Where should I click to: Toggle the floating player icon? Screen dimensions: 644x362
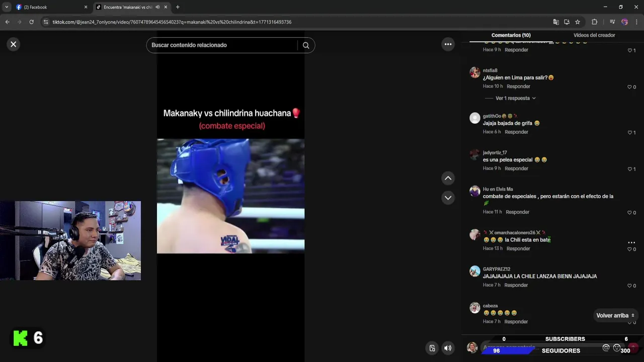click(432, 348)
